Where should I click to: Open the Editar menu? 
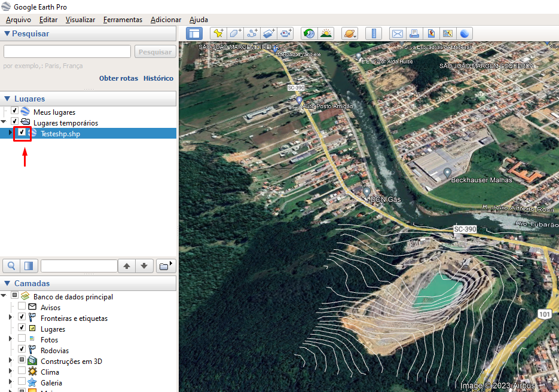[48, 20]
